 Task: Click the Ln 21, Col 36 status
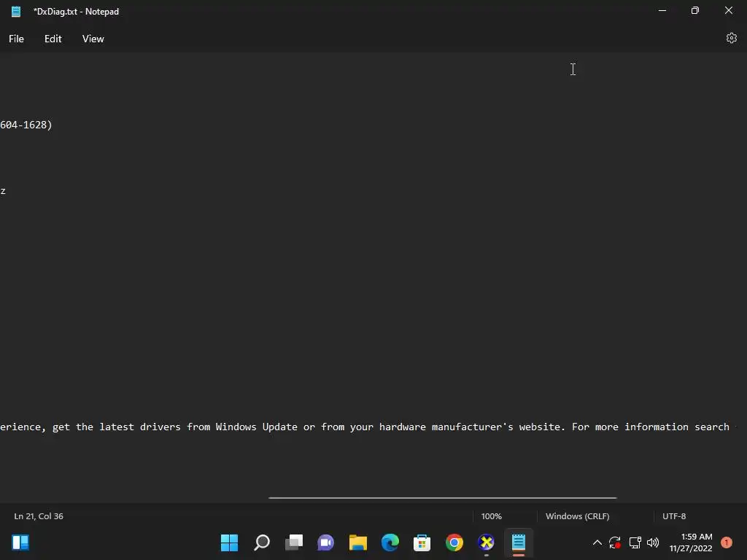tap(39, 516)
